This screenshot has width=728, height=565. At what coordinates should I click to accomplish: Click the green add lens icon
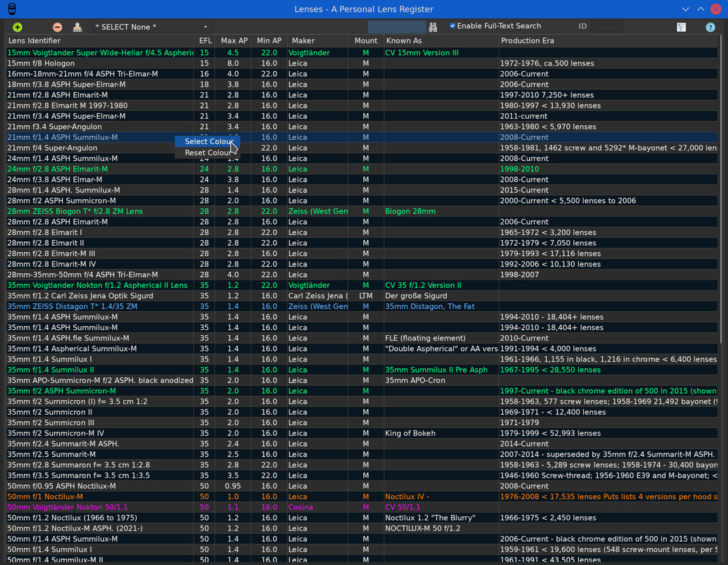pyautogui.click(x=17, y=27)
